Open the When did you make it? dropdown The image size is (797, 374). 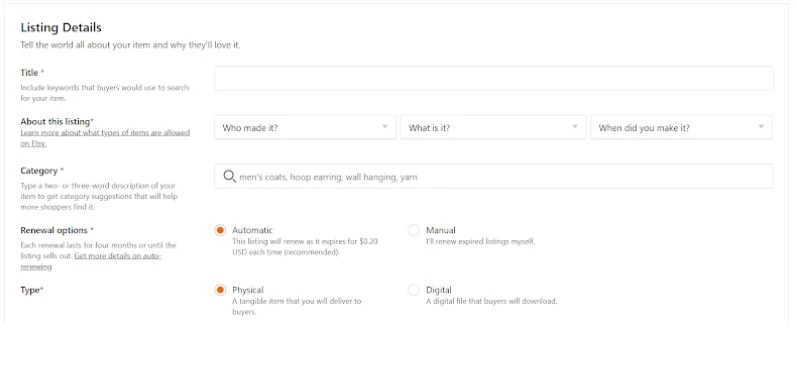(681, 127)
